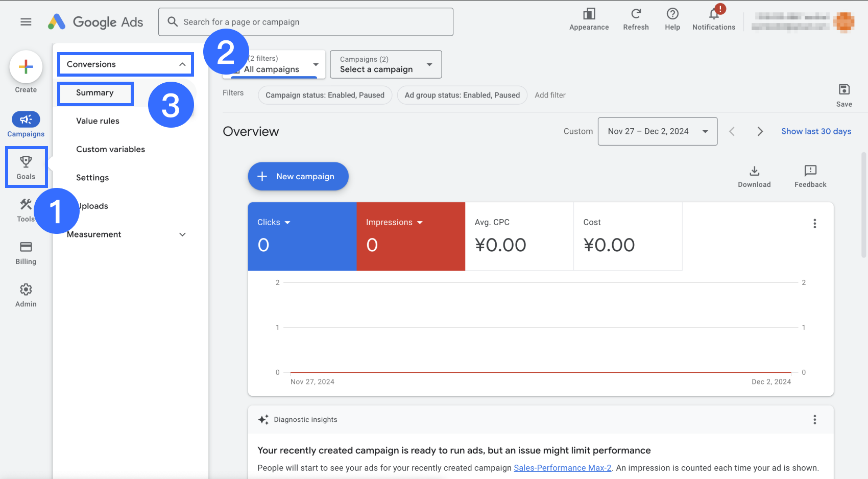The image size is (868, 479).
Task: Click the New campaign button
Action: point(298,176)
